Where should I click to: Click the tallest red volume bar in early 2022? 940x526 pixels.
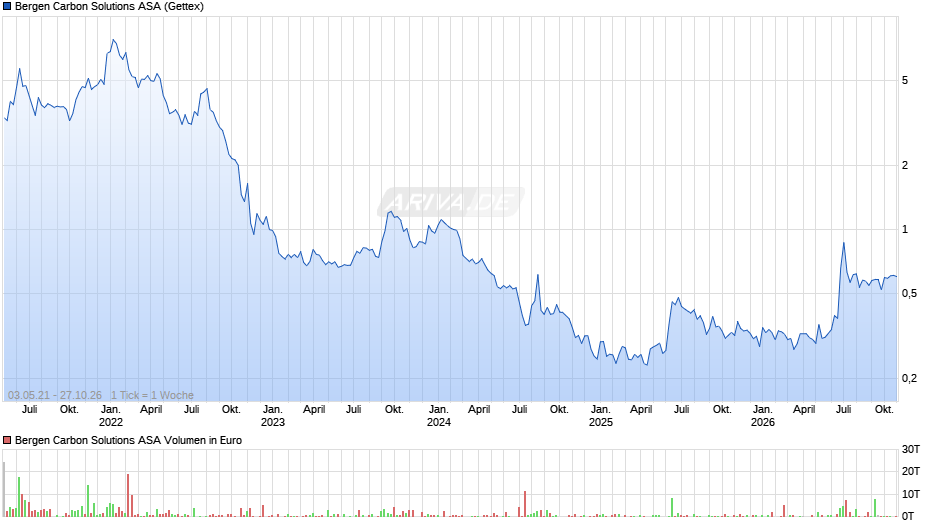(x=128, y=495)
